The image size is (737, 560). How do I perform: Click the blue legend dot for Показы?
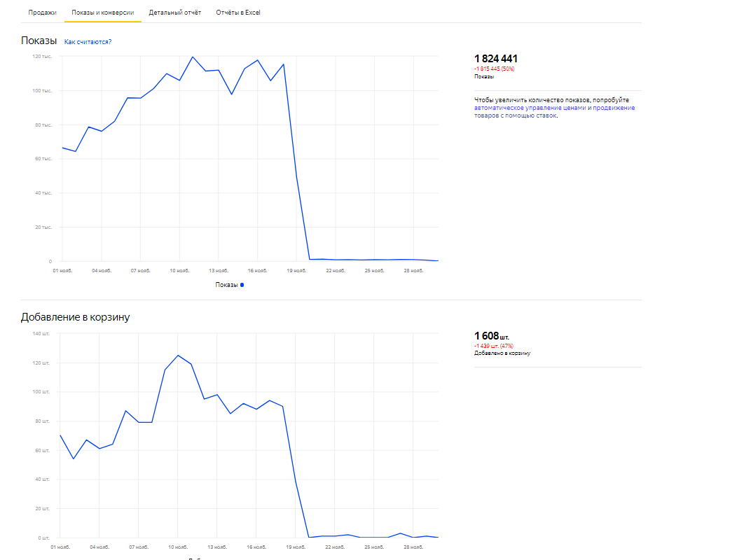pos(242,285)
